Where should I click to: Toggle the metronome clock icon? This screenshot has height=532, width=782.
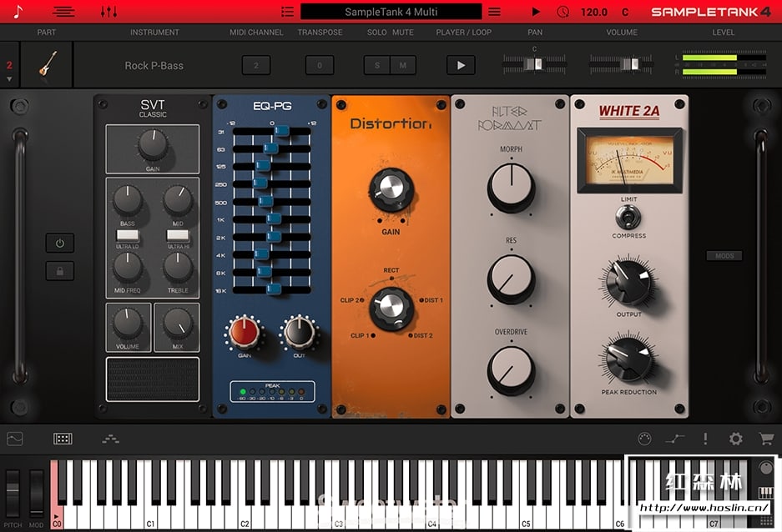click(563, 12)
